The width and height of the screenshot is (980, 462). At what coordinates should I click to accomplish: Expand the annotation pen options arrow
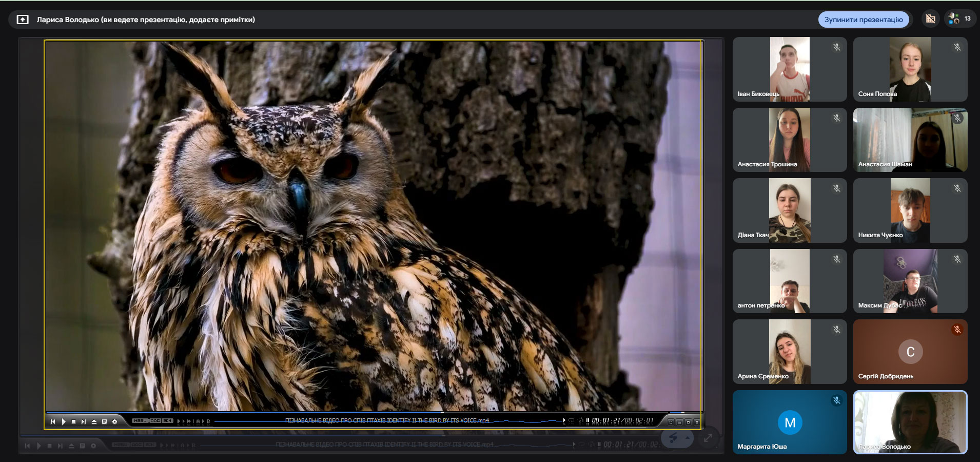click(688, 438)
